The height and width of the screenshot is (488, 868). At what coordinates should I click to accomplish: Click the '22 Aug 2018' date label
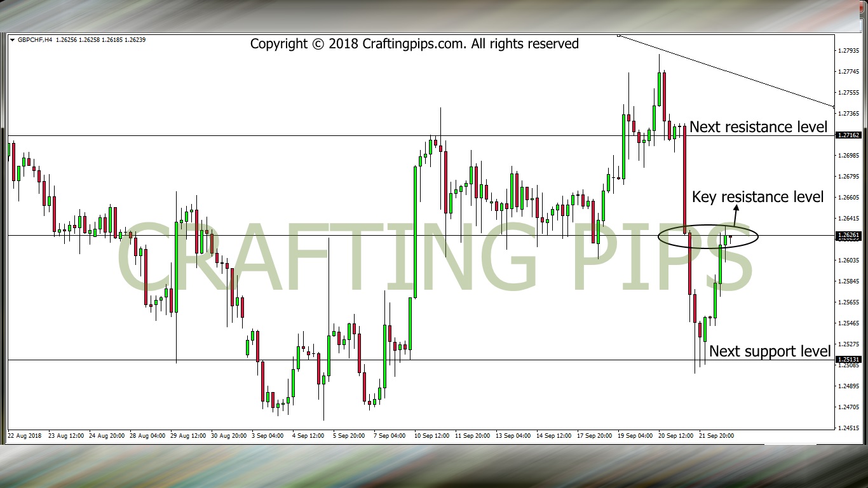[x=25, y=436]
